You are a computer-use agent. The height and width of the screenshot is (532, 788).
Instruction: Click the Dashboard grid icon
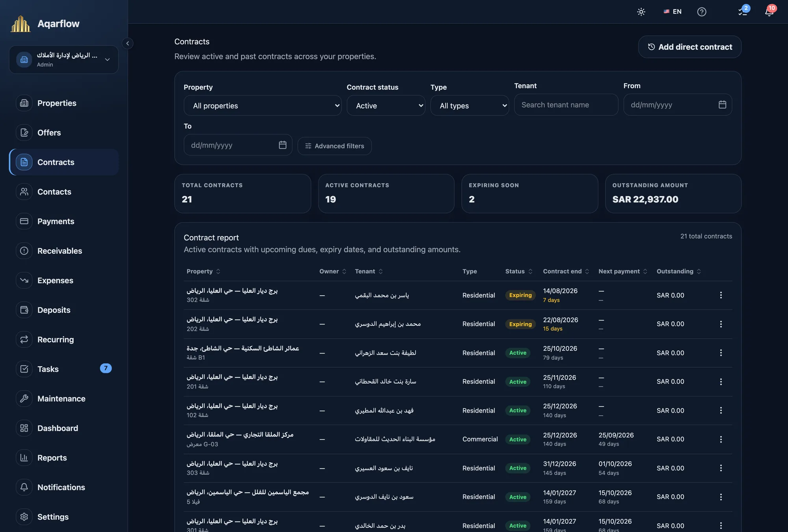coord(24,428)
